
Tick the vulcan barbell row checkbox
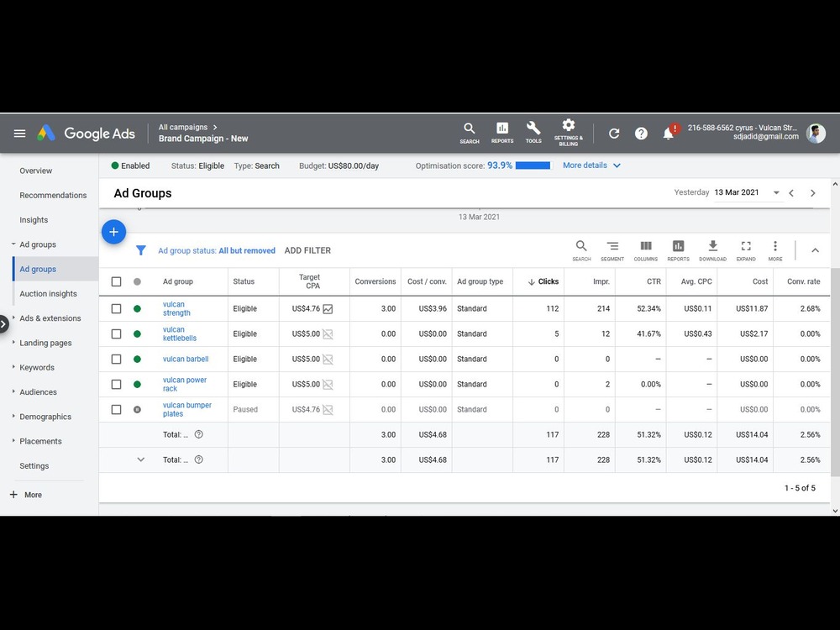tap(116, 359)
